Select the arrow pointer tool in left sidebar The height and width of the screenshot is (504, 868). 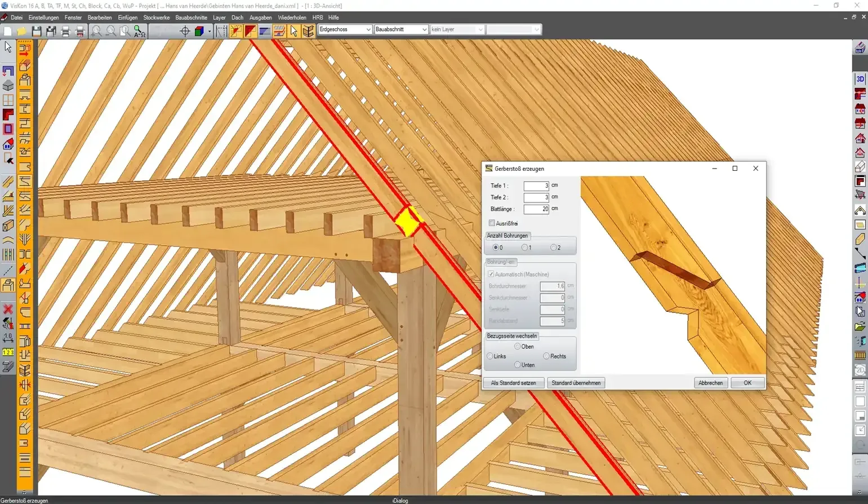pos(8,47)
